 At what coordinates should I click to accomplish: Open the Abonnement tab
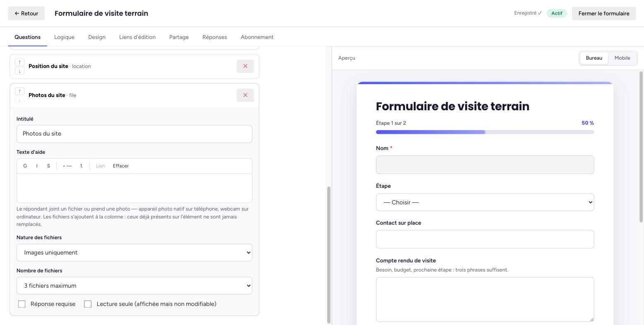point(257,37)
